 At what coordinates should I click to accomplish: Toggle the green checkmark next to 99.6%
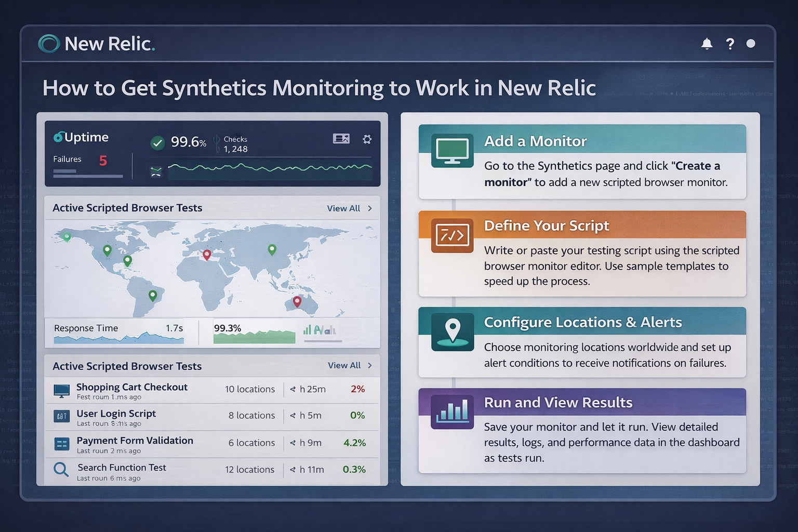(157, 142)
